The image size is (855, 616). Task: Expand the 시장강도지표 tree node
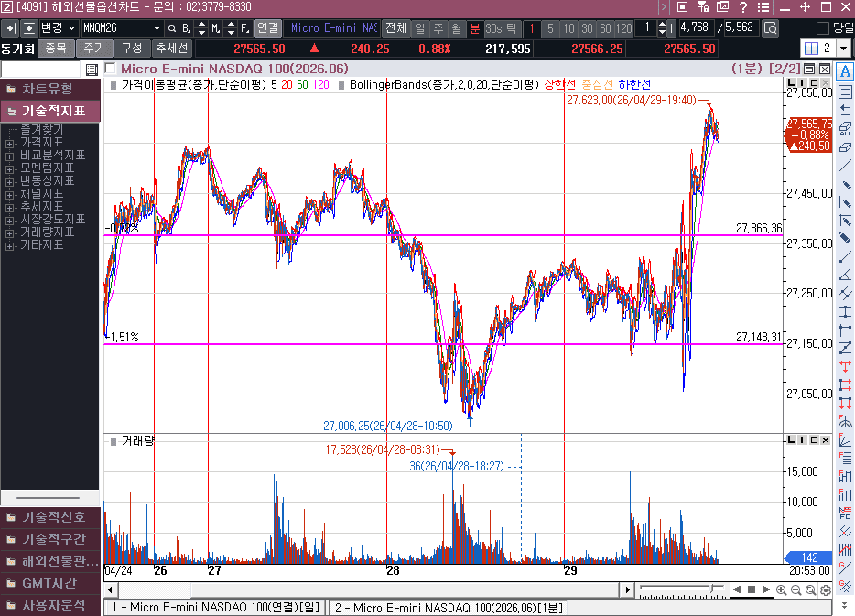pos(9,221)
